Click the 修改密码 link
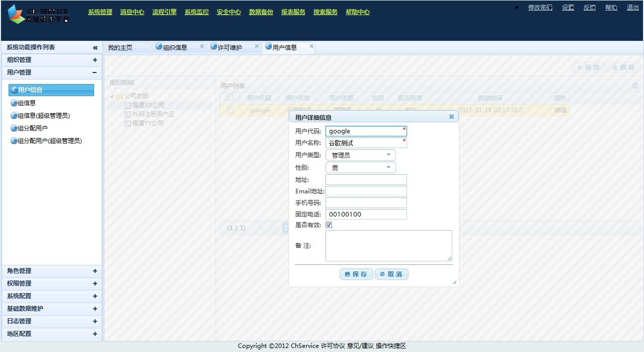 (x=540, y=8)
